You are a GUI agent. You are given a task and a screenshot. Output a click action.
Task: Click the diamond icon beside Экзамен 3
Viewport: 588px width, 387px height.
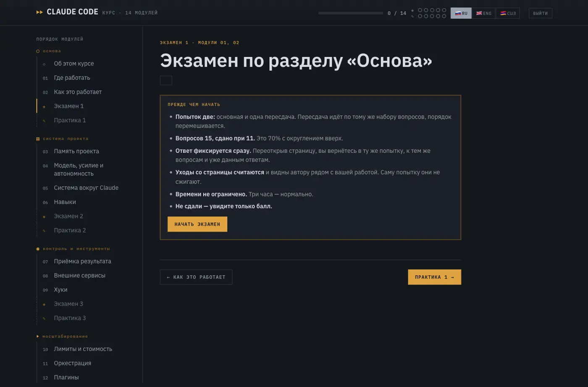click(x=44, y=304)
